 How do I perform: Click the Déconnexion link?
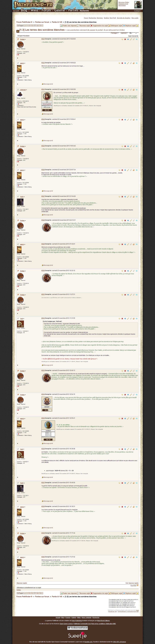tap(122, 6)
